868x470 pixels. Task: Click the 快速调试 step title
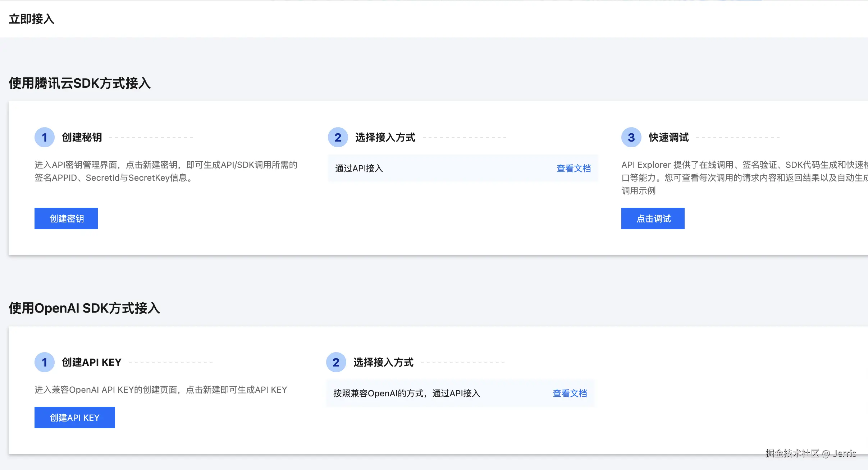[x=668, y=137]
